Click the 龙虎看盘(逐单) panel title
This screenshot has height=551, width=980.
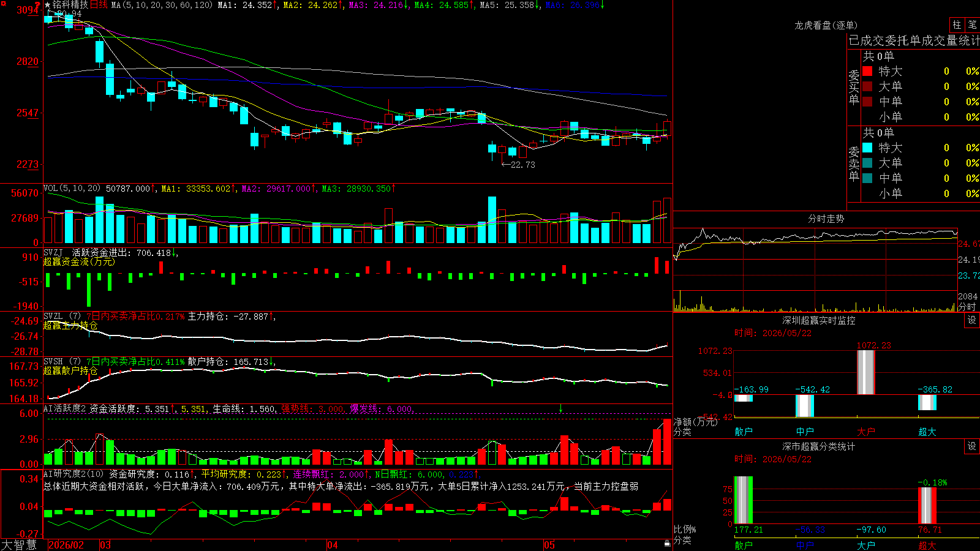(826, 25)
